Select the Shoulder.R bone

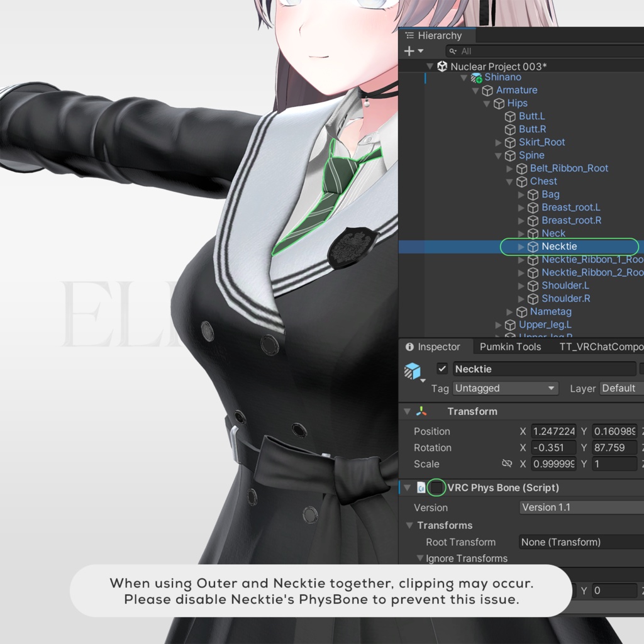(x=566, y=299)
